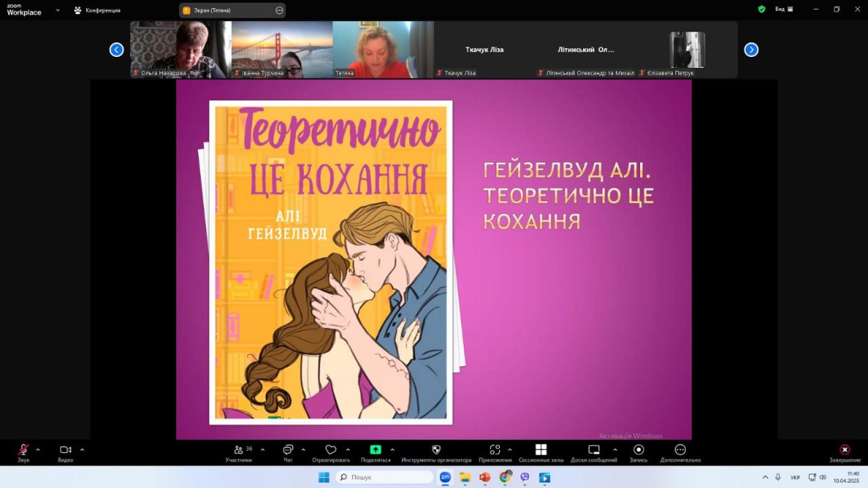The width and height of the screenshot is (868, 488).
Task: Select Літинський Олександр та Михайл tile
Action: click(x=586, y=49)
